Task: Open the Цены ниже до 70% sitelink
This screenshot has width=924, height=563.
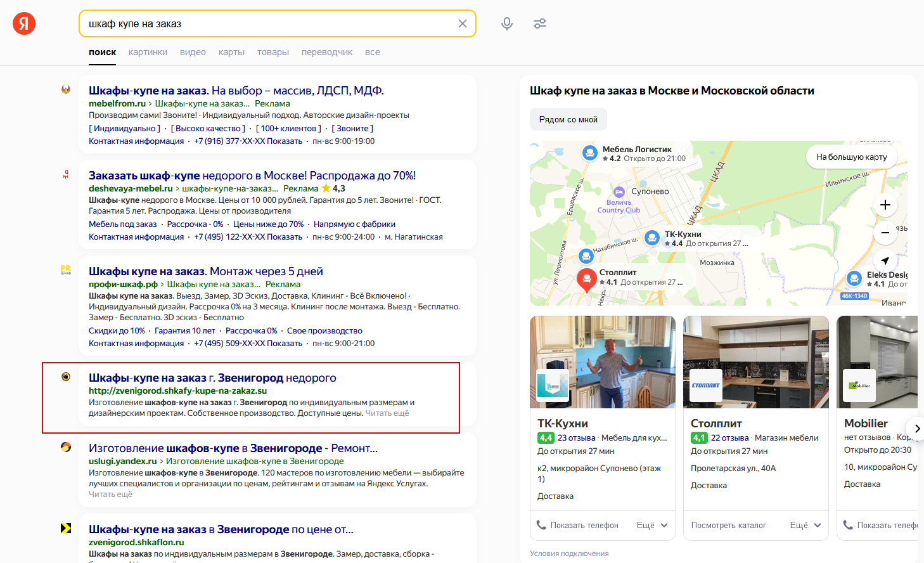Action: [x=269, y=224]
